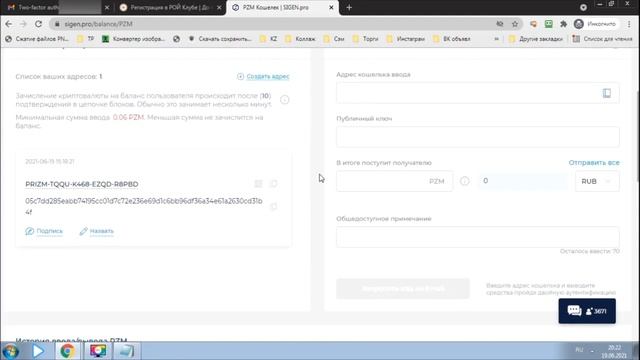Click the browser address bar URL
Image resolution: width=640 pixels, height=360 pixels.
click(98, 24)
